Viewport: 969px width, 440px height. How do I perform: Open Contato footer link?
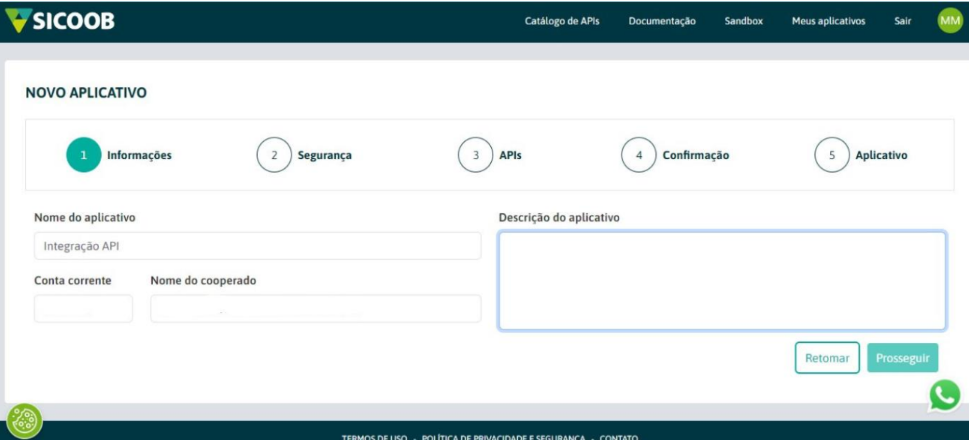(619, 436)
